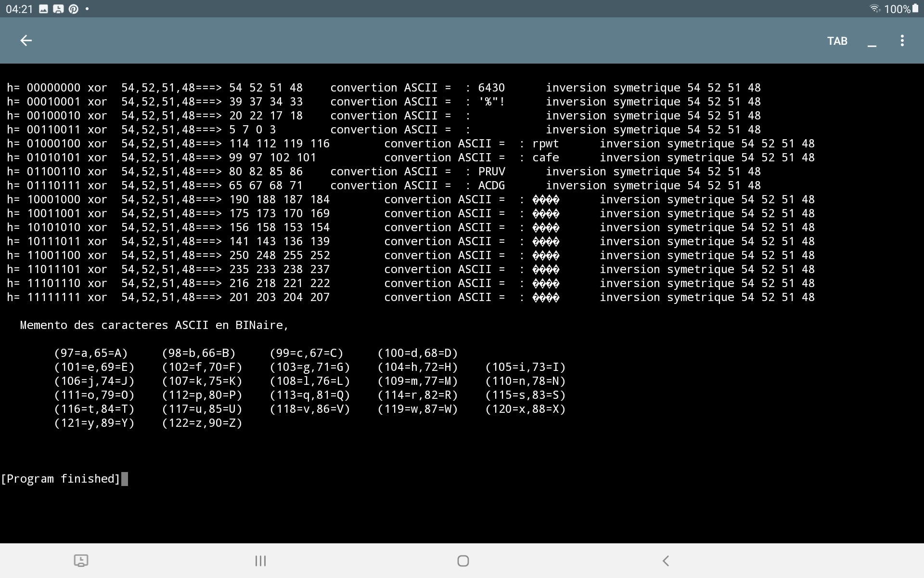This screenshot has width=924, height=578.
Task: Tap the navigation bar back chevron
Action: (x=666, y=561)
